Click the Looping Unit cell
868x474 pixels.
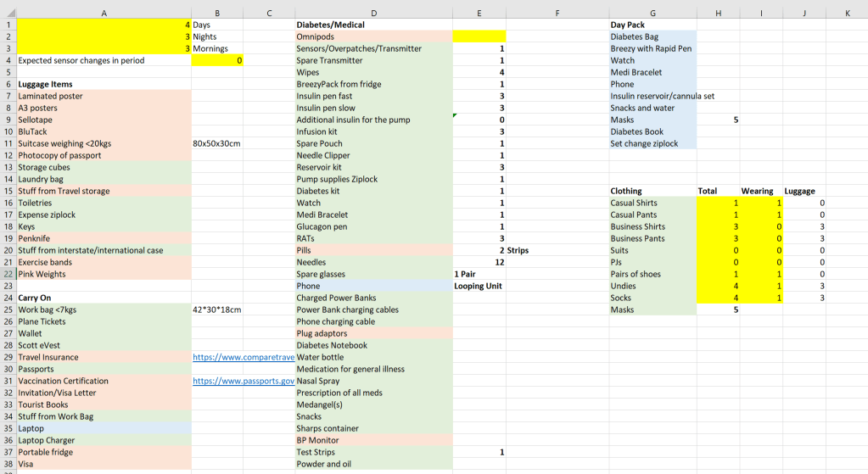click(479, 286)
